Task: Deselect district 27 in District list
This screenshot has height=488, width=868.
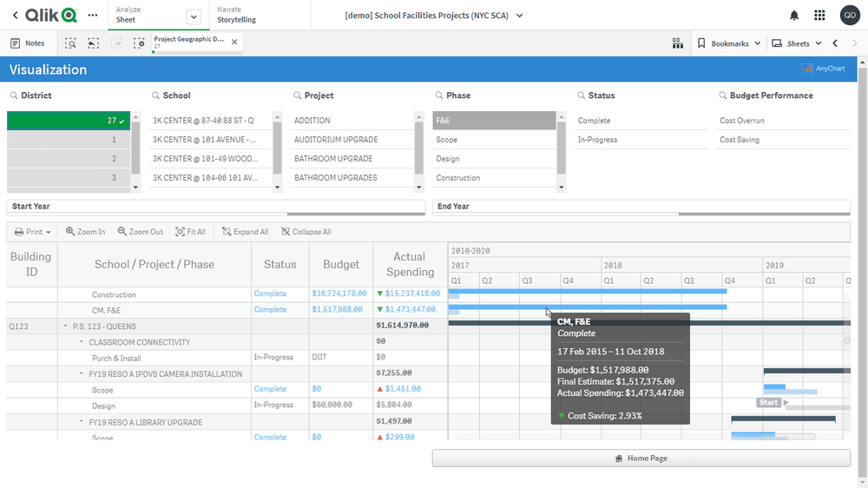Action: 69,121
